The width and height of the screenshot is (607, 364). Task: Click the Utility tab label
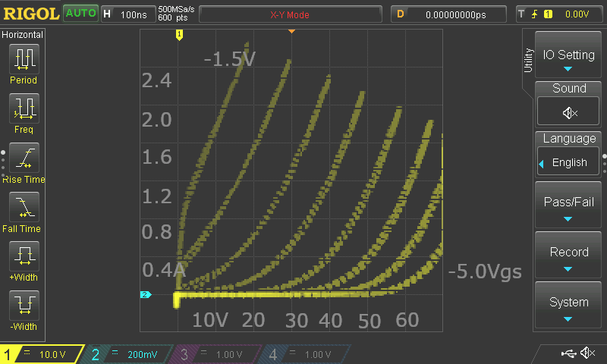(528, 61)
